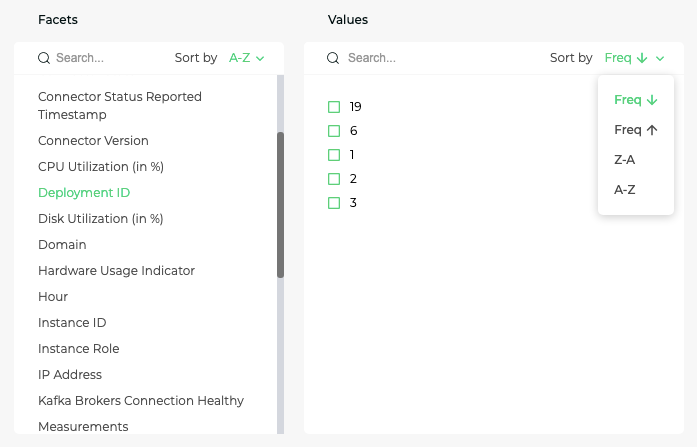The image size is (697, 447).
Task: Collapse the Values Freq sort dropdown
Action: 635,58
